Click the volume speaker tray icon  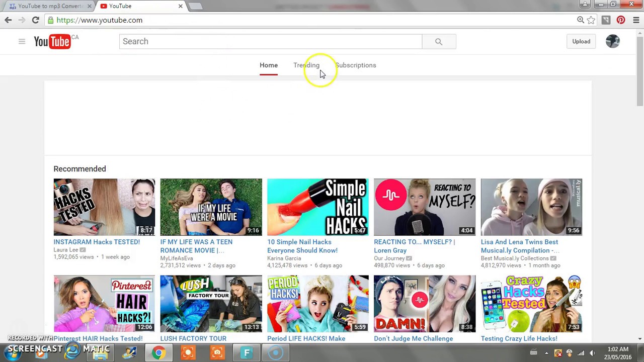592,353
